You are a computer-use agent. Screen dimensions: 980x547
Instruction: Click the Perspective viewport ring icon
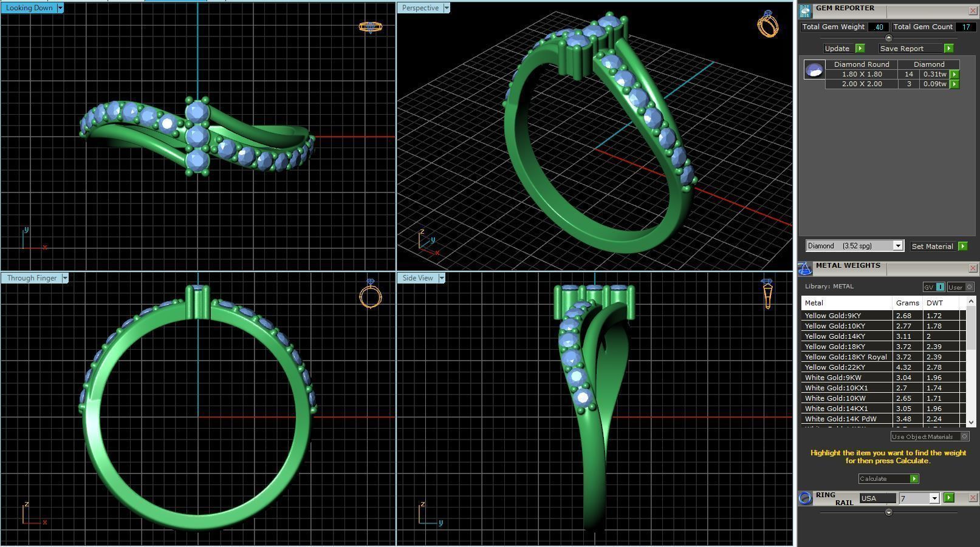(768, 24)
